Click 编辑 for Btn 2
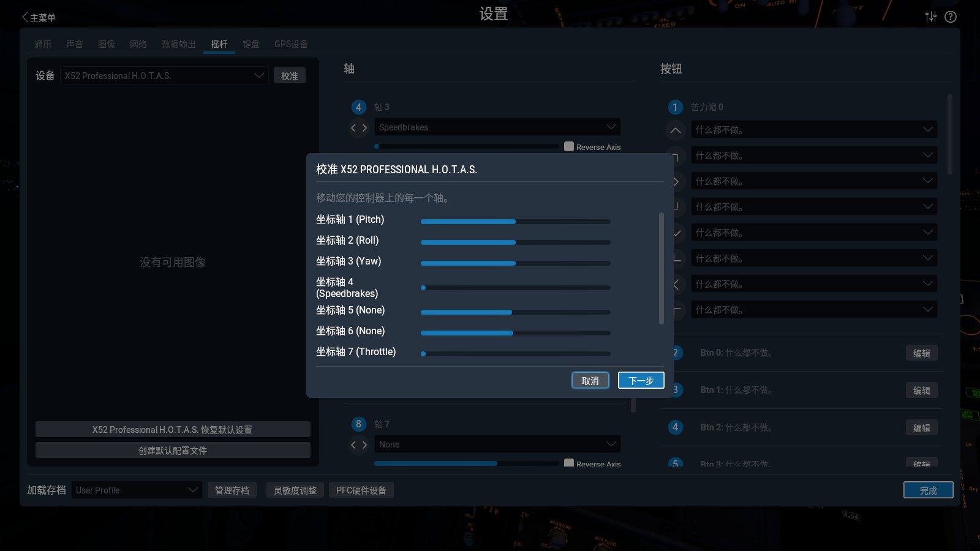This screenshot has width=980, height=551. point(922,427)
